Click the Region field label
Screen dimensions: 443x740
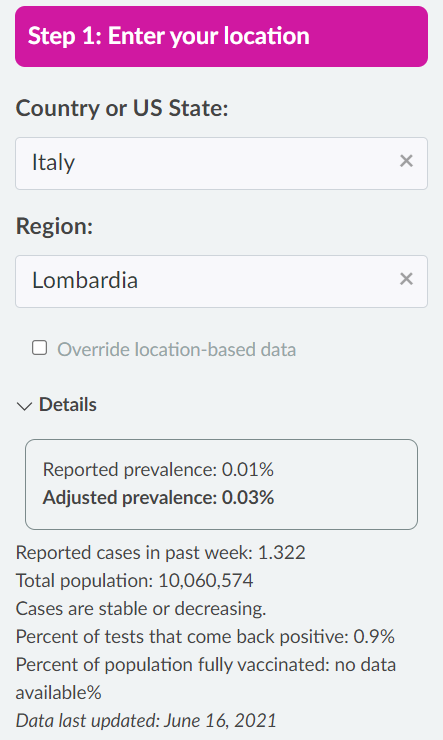55,227
